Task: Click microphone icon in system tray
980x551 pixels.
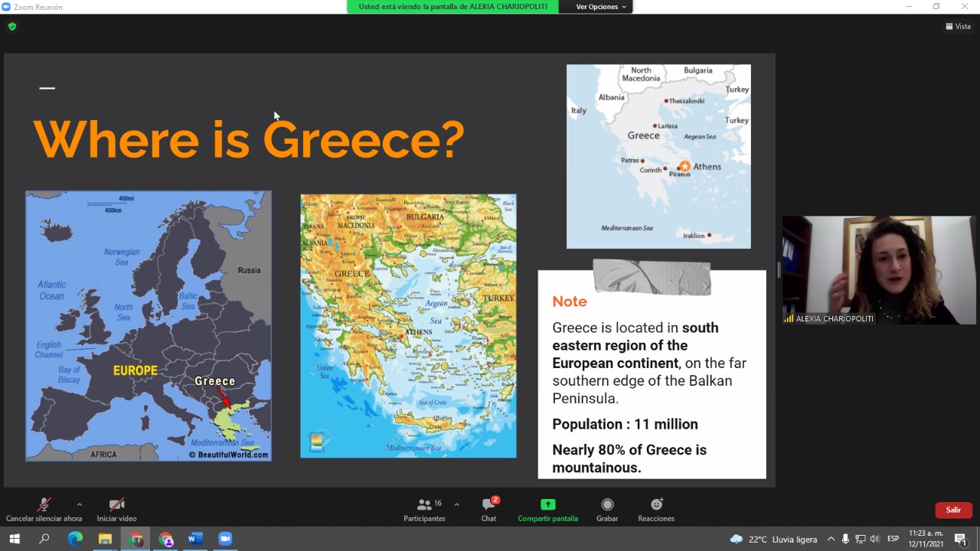Action: 845,539
